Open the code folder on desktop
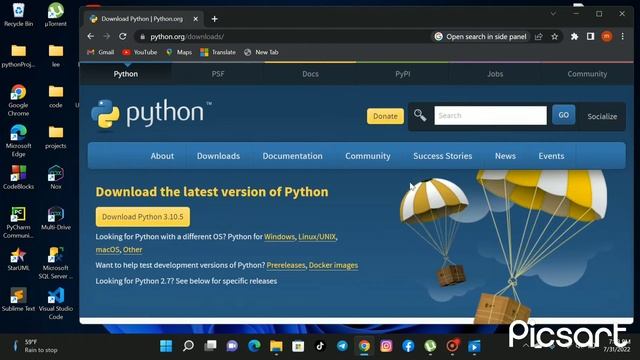The width and height of the screenshot is (640, 360). click(56, 96)
